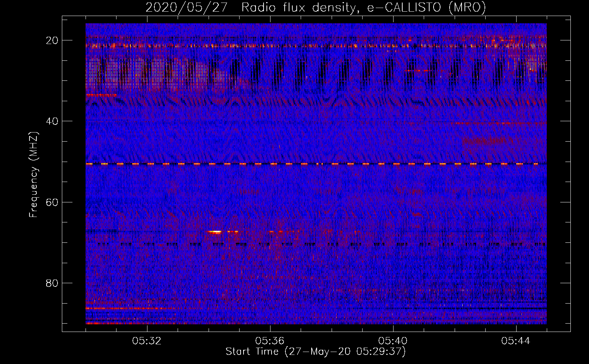Screen dimensions: 589x364
Task: Click the dashed orange interference line near 50 MHz
Action: coord(316,164)
